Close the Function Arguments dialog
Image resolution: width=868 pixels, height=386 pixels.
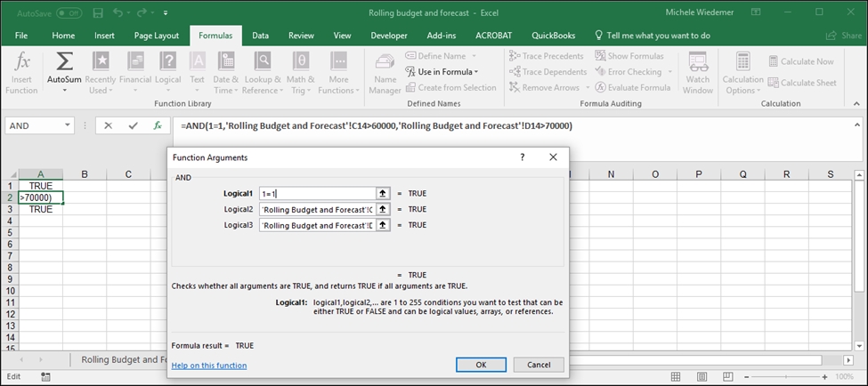pos(553,157)
